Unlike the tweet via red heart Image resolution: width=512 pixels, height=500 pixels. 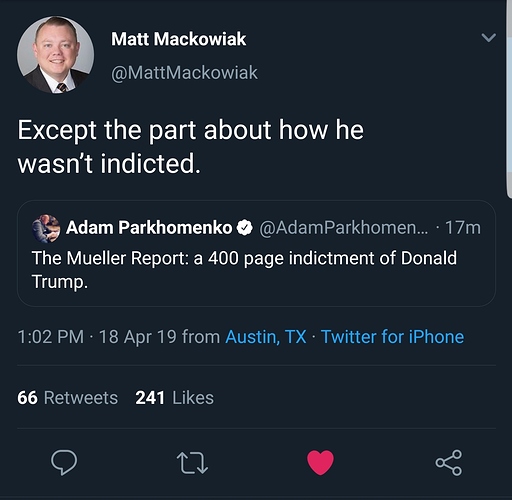coord(320,462)
